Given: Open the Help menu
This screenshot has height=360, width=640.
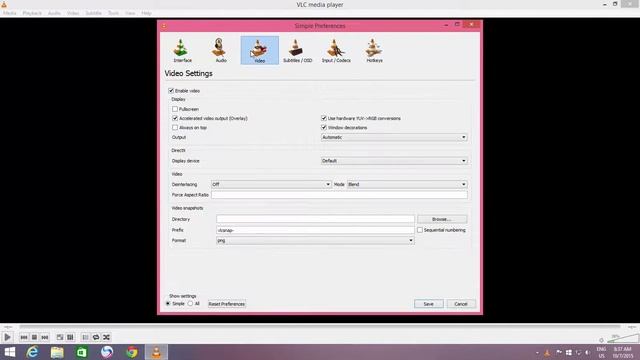Looking at the screenshot, I should point(146,13).
